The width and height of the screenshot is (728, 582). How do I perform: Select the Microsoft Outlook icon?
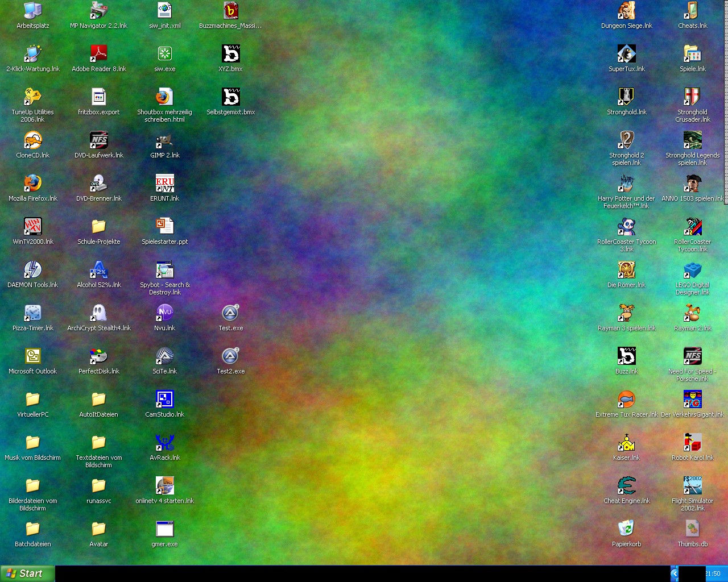pos(33,356)
